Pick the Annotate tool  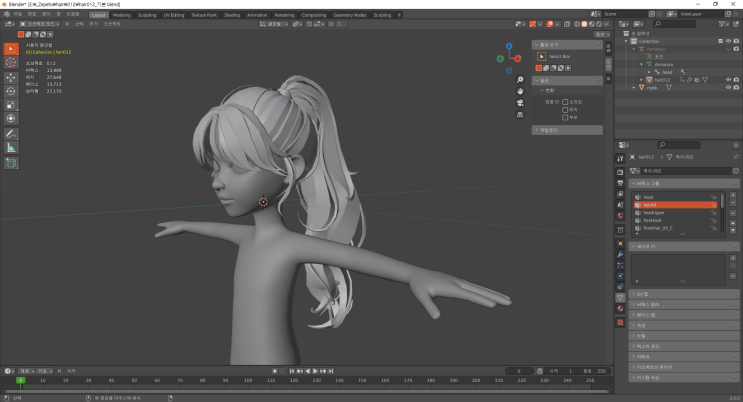(11, 133)
